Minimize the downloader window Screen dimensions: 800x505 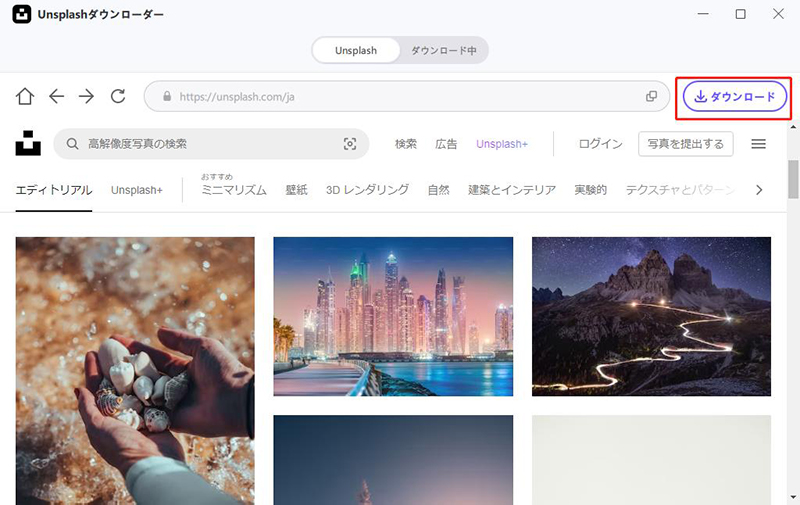point(703,14)
